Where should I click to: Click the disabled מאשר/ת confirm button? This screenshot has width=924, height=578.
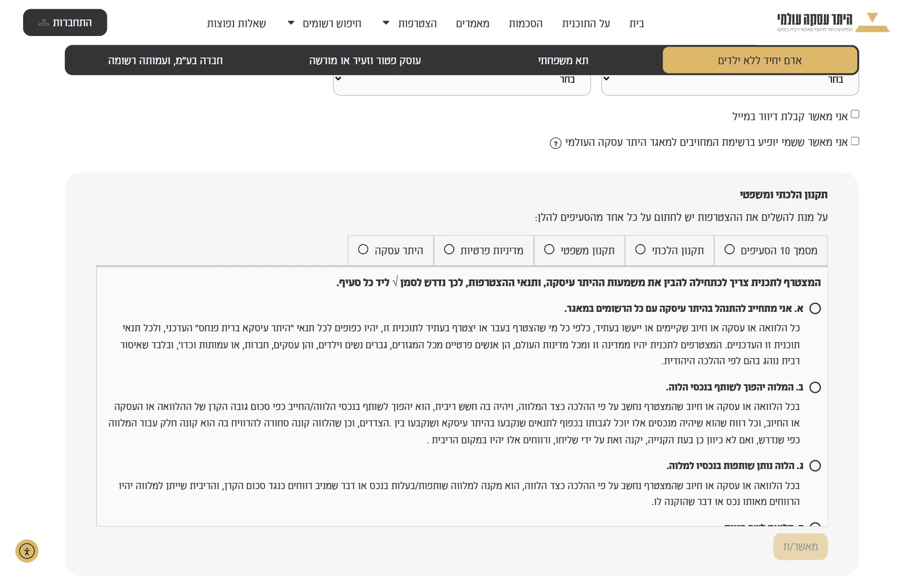pyautogui.click(x=800, y=547)
